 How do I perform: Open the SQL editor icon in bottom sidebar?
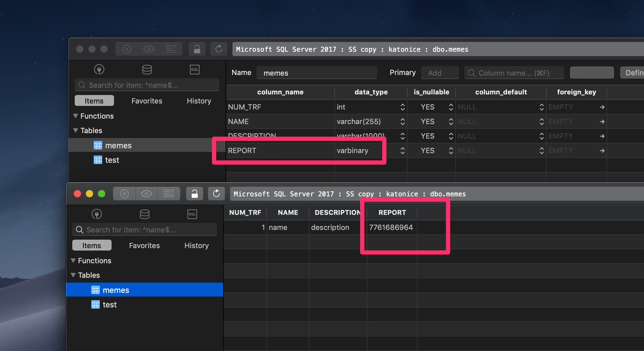(x=192, y=214)
